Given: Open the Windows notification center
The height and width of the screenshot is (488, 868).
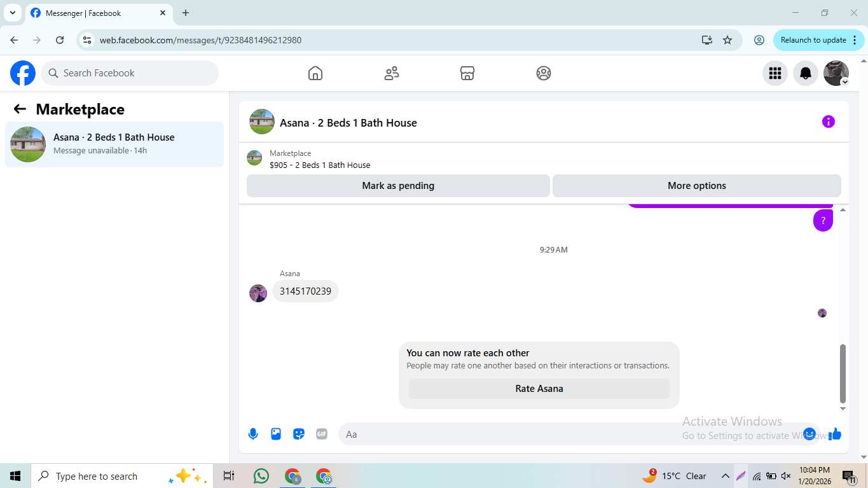Looking at the screenshot, I should (848, 476).
